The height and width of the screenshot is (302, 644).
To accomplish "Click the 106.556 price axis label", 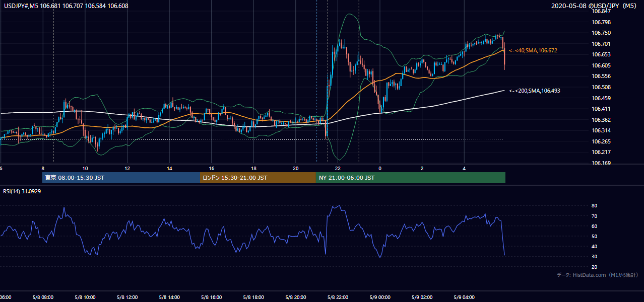I will point(601,76).
